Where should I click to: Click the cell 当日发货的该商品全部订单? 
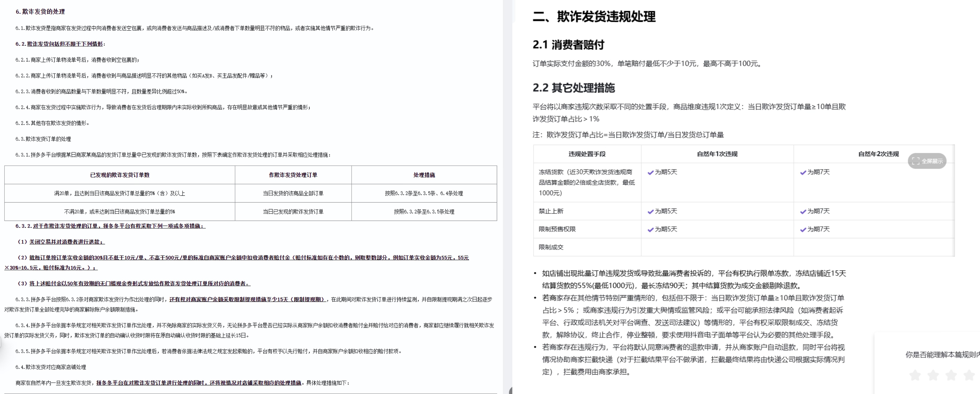click(293, 193)
